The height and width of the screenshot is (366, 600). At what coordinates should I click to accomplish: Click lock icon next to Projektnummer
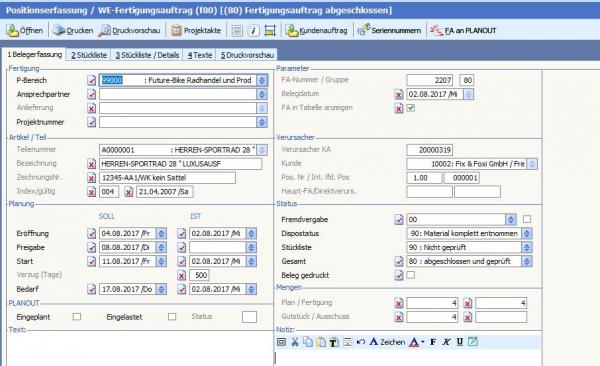point(91,122)
